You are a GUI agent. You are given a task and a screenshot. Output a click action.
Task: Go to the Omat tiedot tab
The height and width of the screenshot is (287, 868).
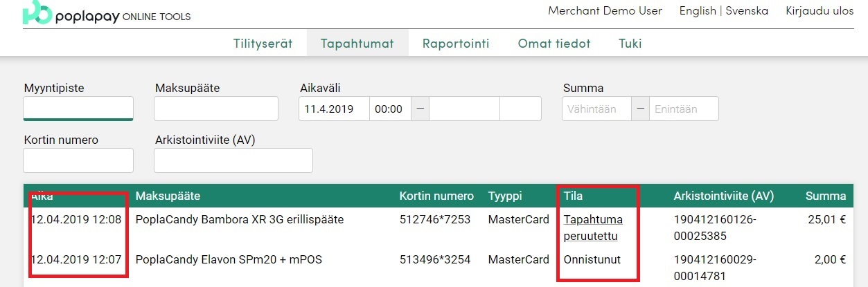554,44
